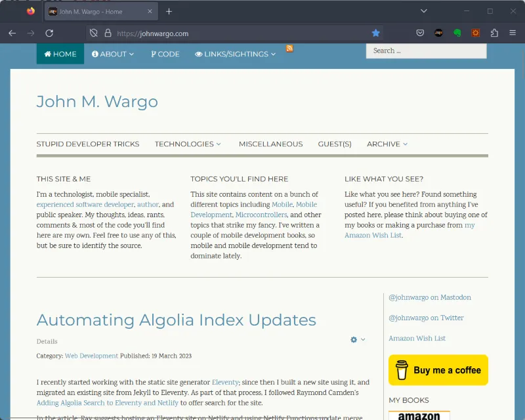525x420 pixels.
Task: Follow the author link
Action: coord(148,205)
